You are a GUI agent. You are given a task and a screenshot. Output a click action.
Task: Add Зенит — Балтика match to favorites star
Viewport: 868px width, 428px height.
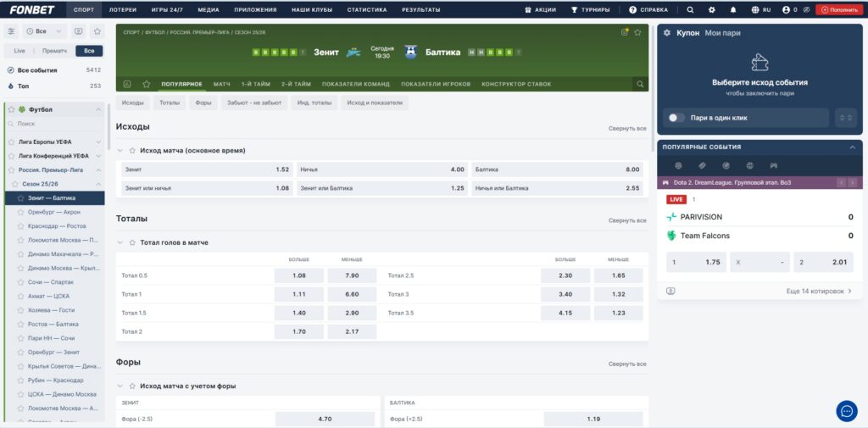click(637, 32)
